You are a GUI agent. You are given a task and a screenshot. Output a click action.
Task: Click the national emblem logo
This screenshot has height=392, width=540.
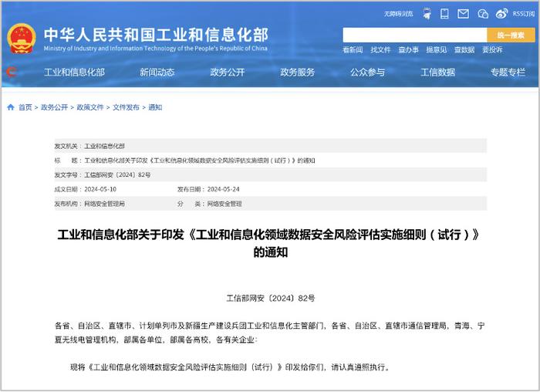[x=22, y=38]
